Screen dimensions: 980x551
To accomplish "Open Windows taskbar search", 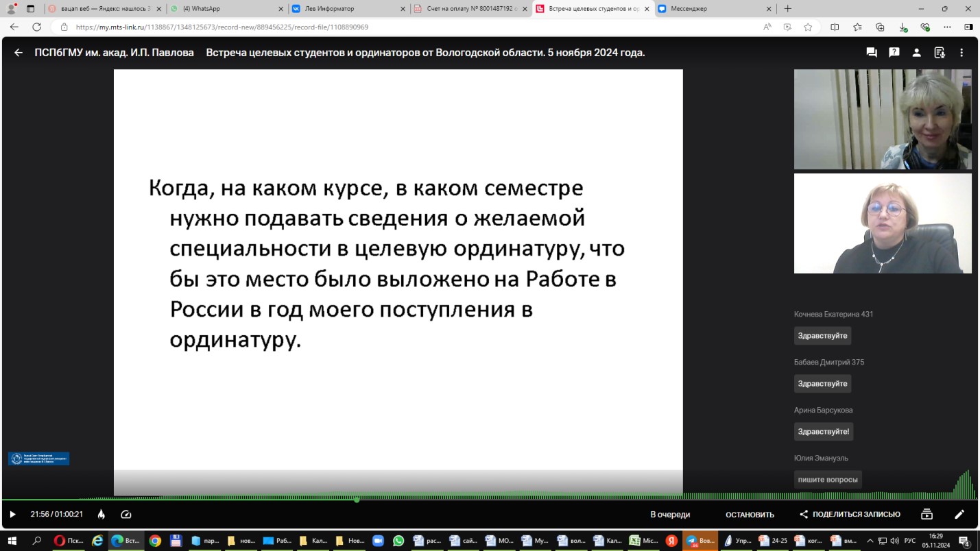I will click(x=37, y=541).
